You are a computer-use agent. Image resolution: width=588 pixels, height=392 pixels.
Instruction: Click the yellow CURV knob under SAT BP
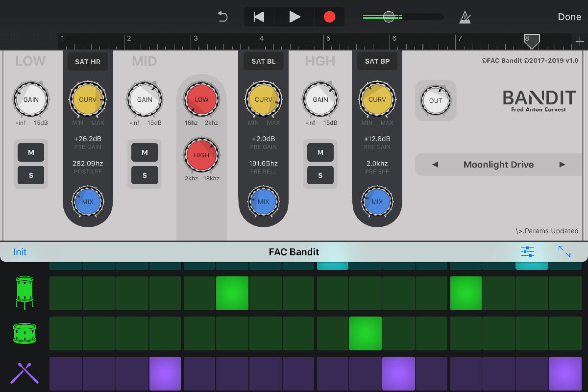[x=377, y=99]
